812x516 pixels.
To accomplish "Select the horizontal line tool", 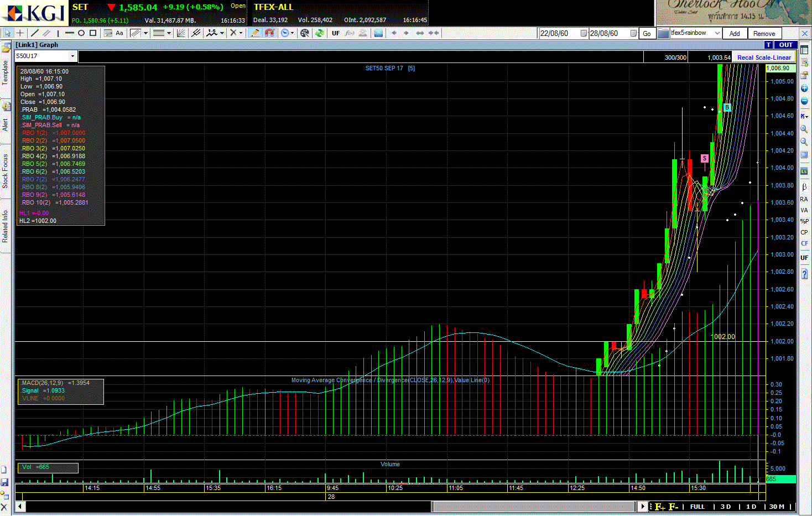I will click(70, 33).
